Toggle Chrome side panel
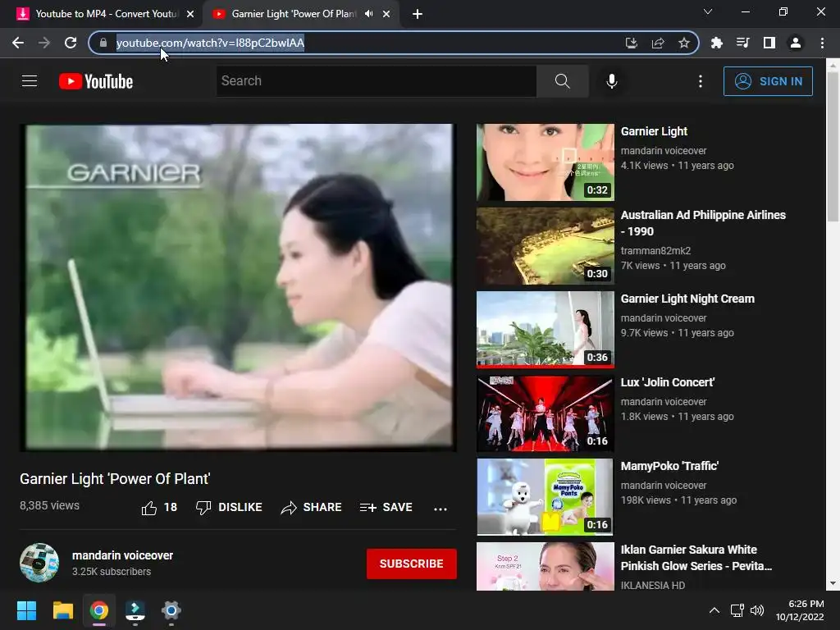Image resolution: width=840 pixels, height=630 pixels. (x=769, y=43)
